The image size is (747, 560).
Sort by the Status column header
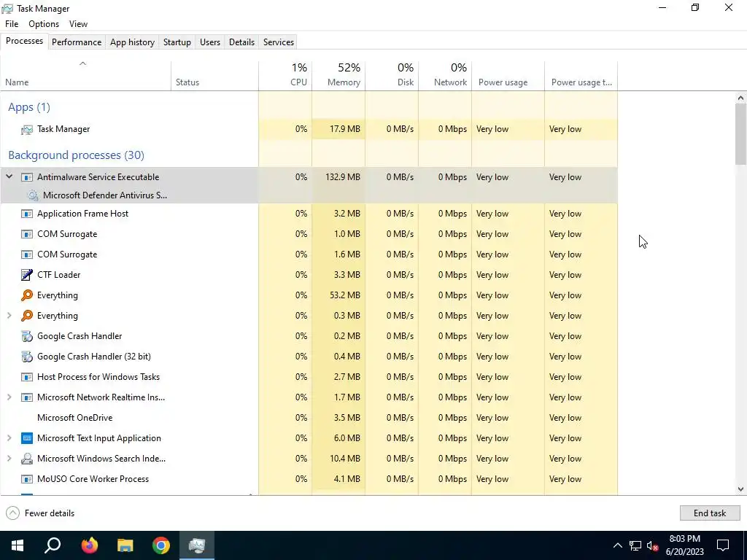point(215,76)
